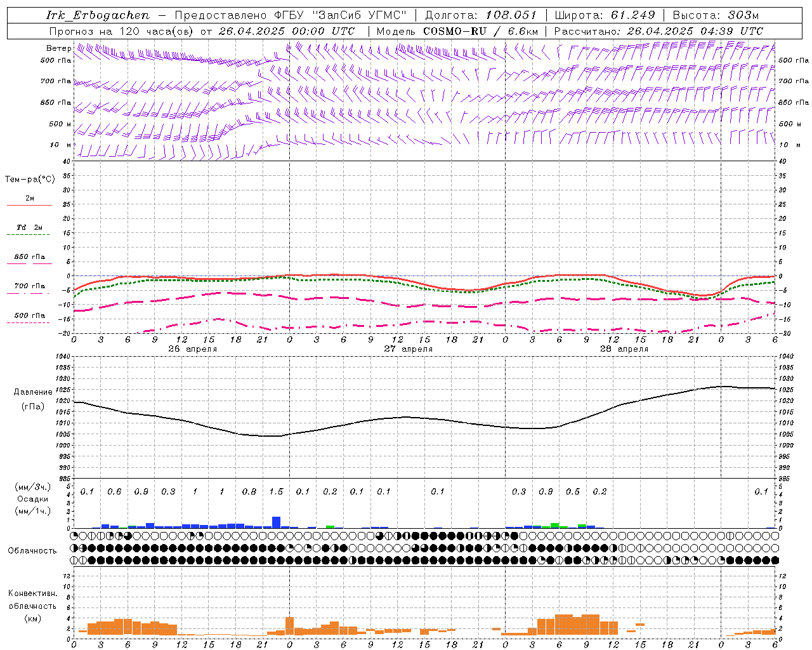Screen dimensions: 812x650
Task: Select the Td 2м dew point legend entry
Action: click(29, 227)
